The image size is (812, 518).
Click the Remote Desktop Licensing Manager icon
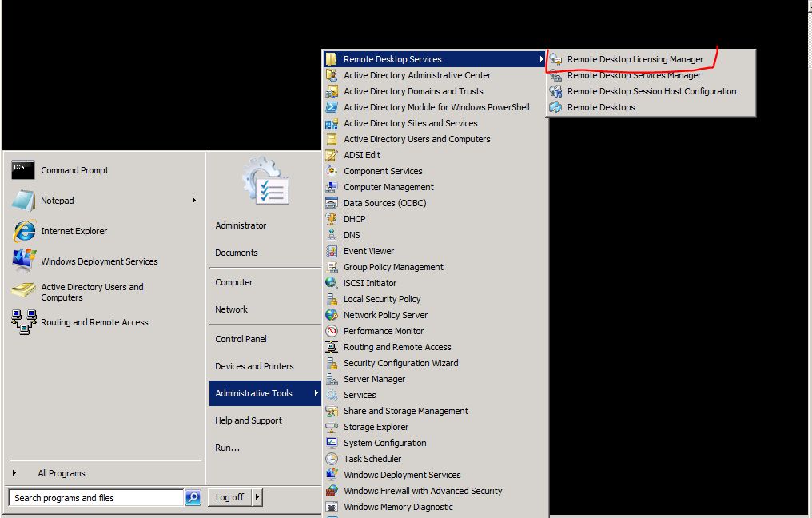[555, 60]
